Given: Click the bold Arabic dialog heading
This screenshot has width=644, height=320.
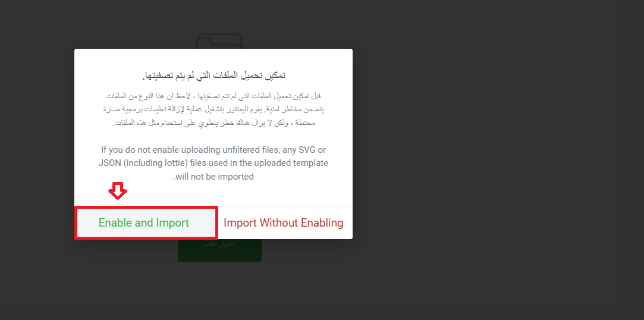Looking at the screenshot, I should coord(213,76).
